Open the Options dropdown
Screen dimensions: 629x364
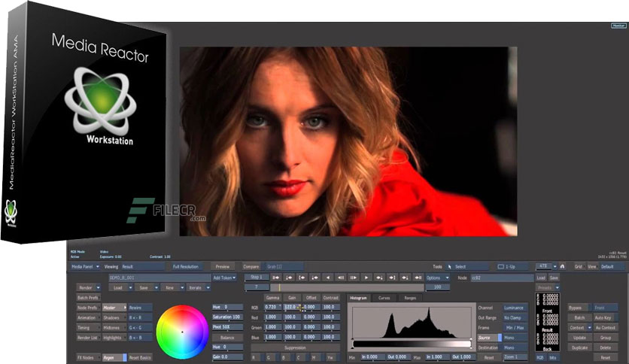pos(437,278)
